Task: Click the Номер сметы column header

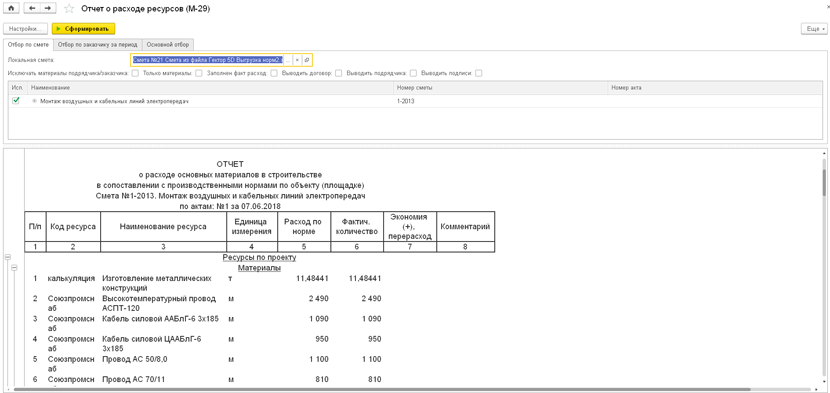Action: click(501, 87)
